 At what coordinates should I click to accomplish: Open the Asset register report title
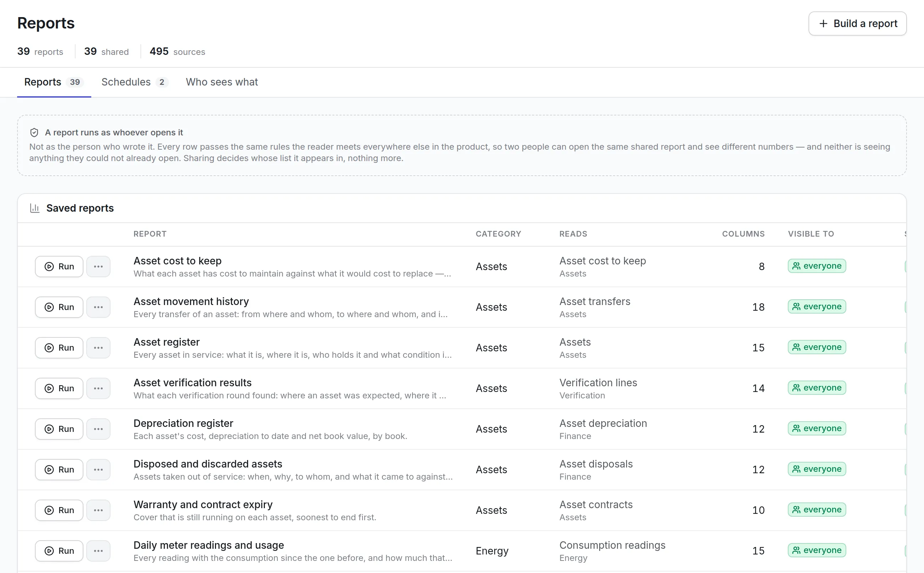pos(166,342)
